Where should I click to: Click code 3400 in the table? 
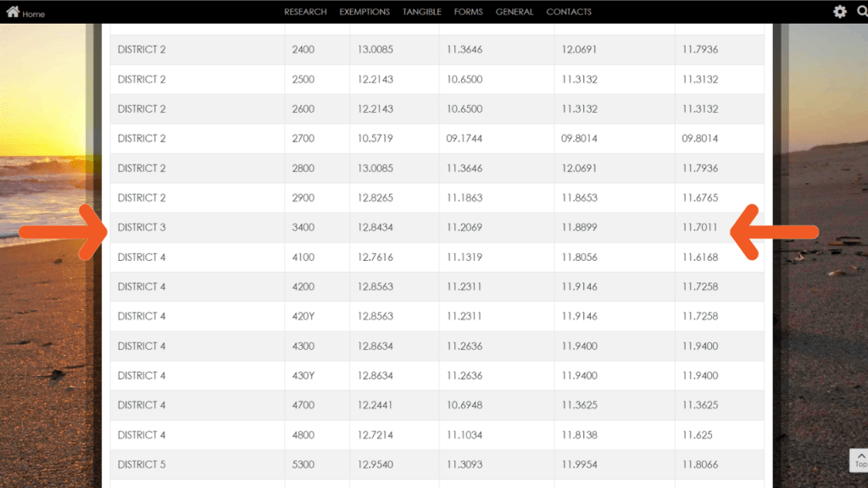(303, 227)
